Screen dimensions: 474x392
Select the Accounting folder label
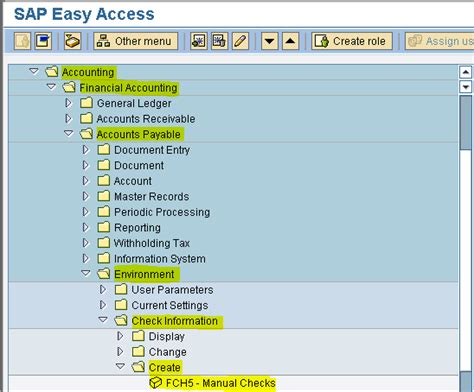[x=88, y=72]
